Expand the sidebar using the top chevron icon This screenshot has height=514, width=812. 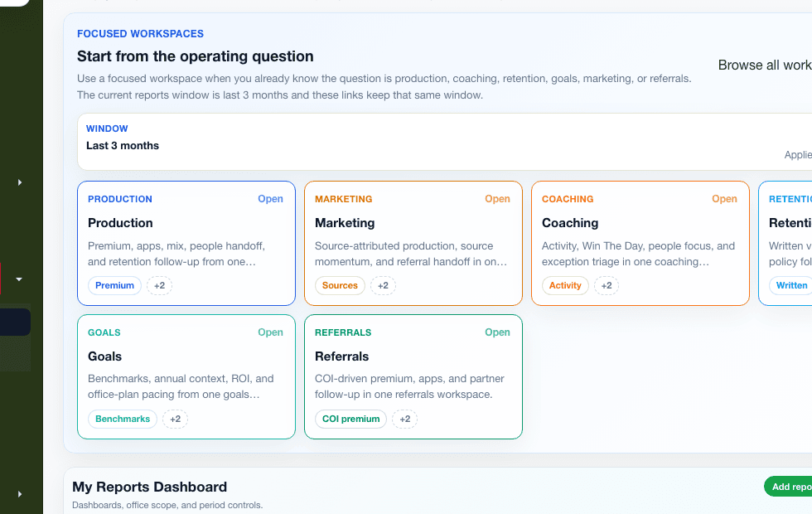(21, 182)
